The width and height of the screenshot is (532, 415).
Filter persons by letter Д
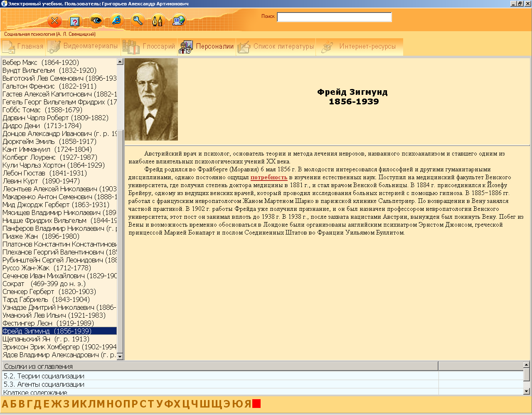pos(37,404)
